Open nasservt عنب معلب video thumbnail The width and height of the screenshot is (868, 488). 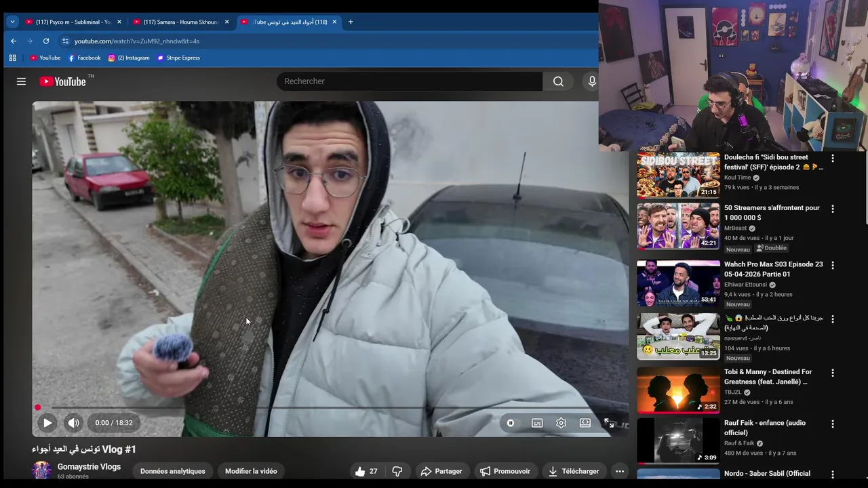[x=678, y=337]
